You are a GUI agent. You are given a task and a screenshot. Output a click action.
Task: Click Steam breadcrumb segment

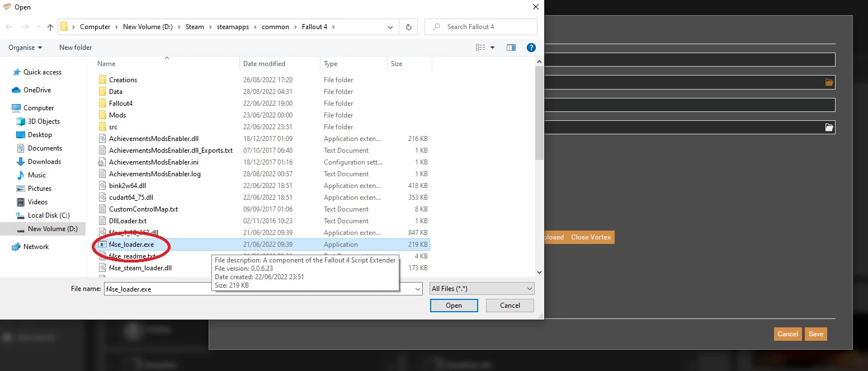coord(195,27)
